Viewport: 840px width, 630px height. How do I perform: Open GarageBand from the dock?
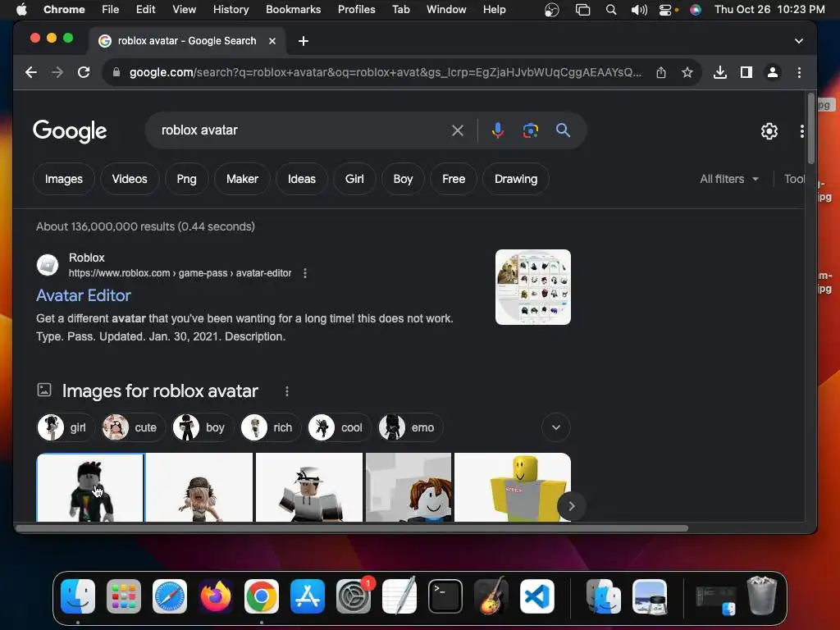click(x=491, y=596)
